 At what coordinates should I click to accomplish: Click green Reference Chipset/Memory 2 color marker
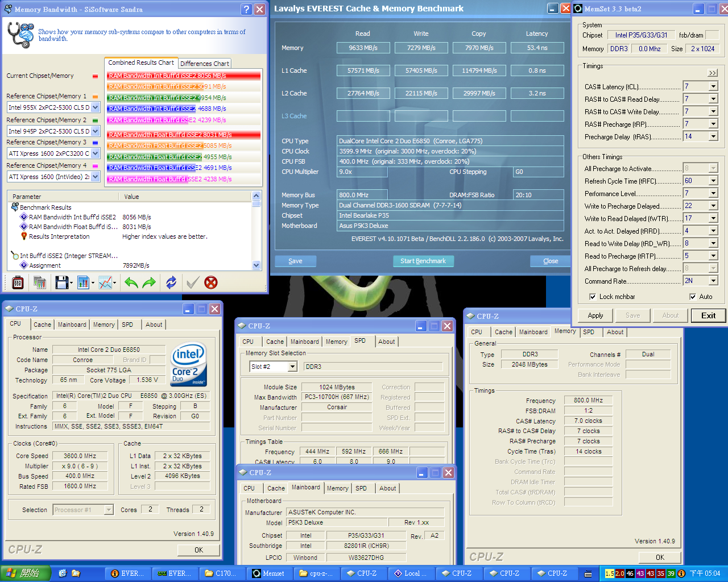coord(95,120)
